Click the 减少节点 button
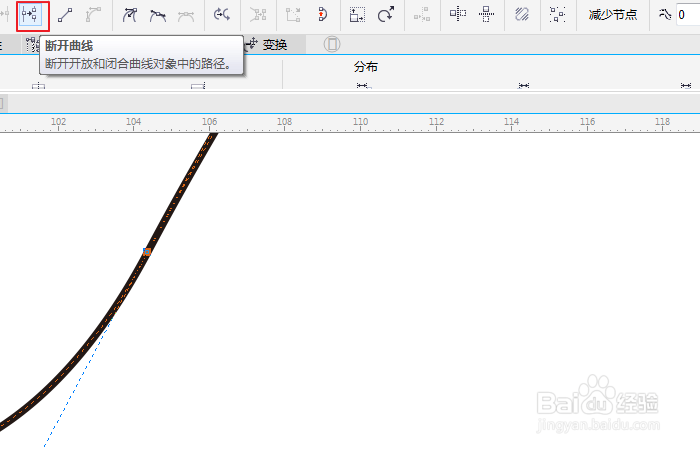The height and width of the screenshot is (450, 700). (612, 15)
